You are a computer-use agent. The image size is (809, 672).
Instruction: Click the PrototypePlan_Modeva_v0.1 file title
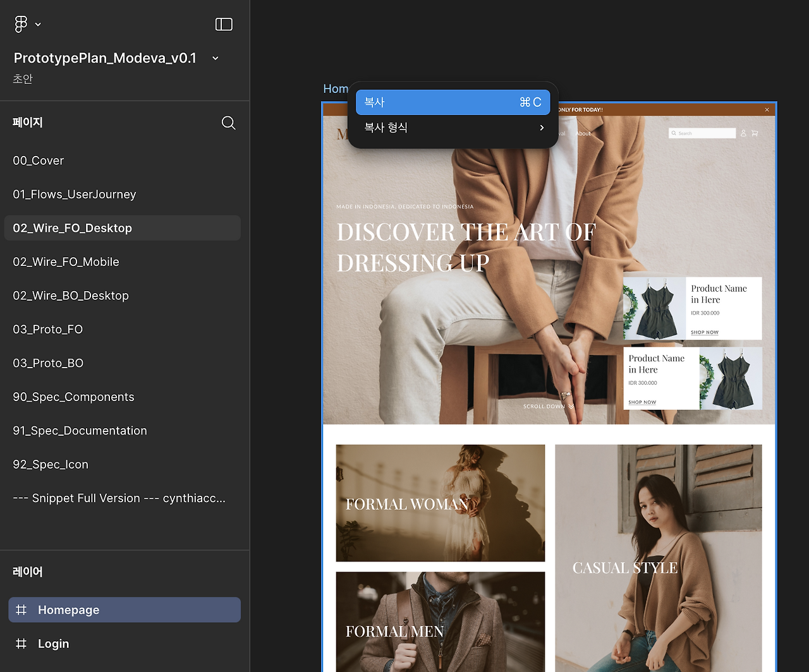(x=105, y=58)
